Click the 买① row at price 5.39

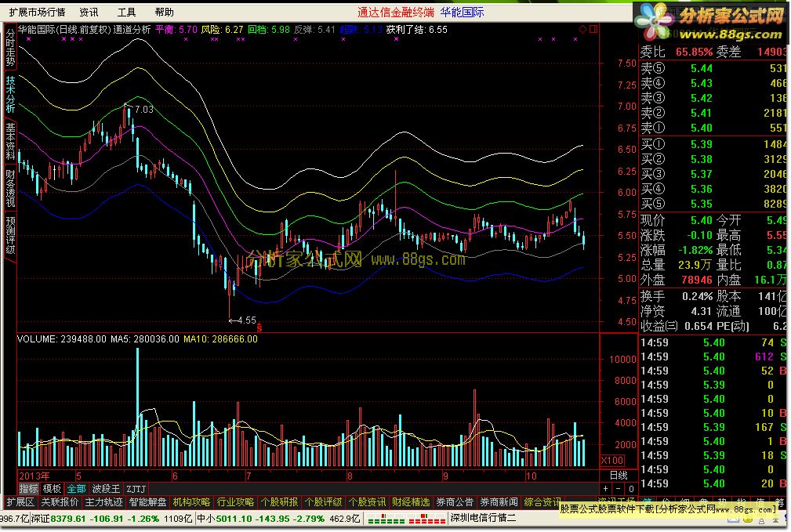714,144
